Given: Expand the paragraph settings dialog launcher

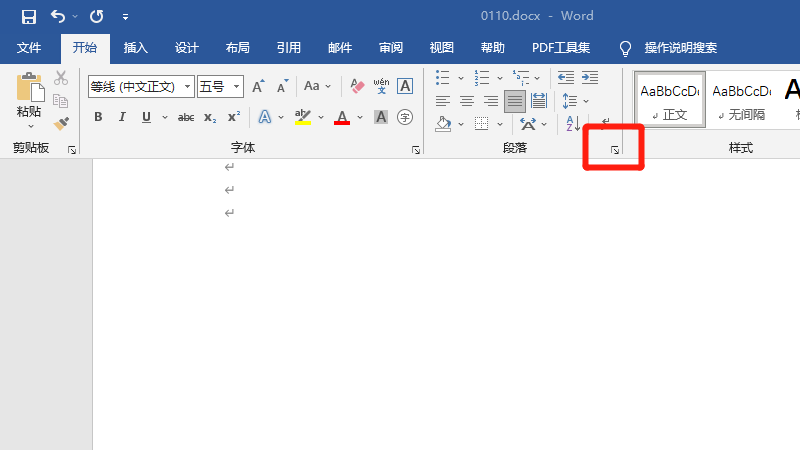Looking at the screenshot, I should pos(615,150).
